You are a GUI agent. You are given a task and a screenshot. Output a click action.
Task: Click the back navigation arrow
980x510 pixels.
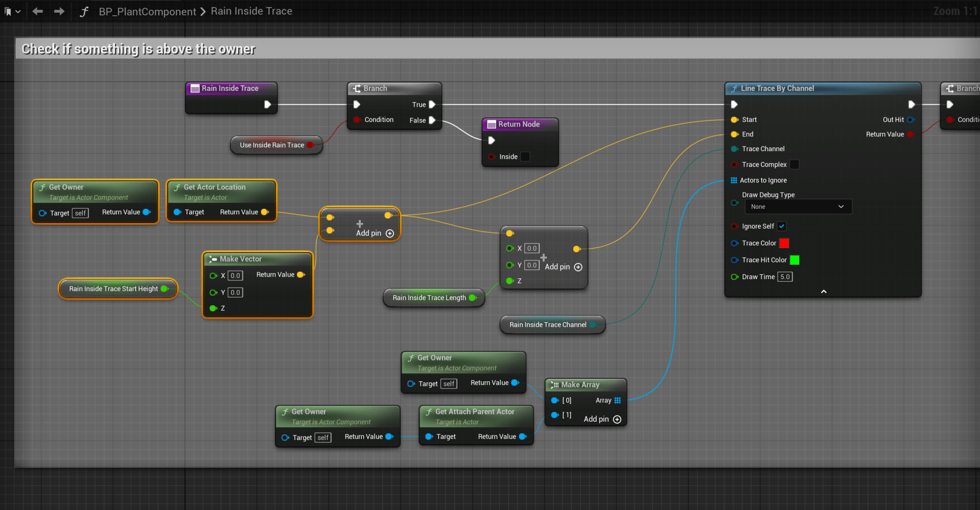click(37, 11)
